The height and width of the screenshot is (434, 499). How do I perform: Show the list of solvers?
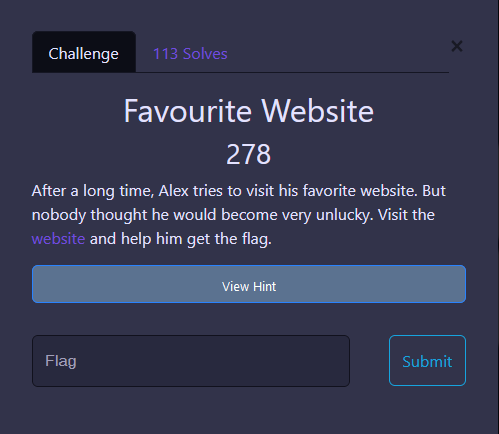click(190, 54)
